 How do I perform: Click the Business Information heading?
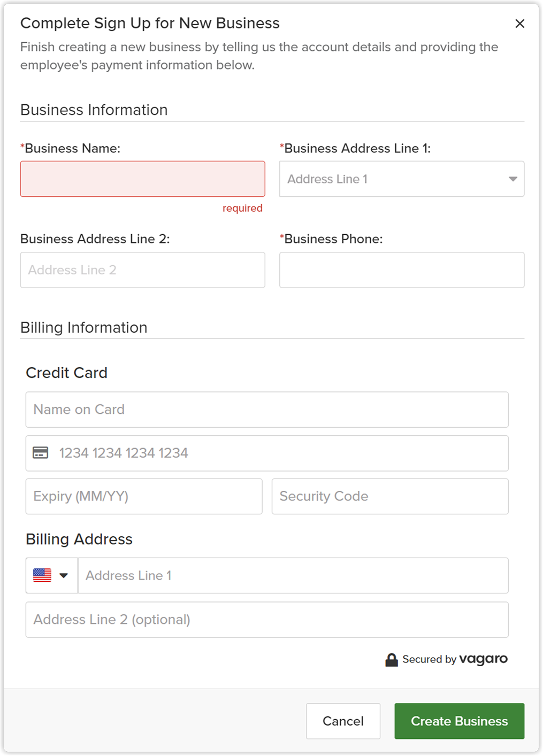pos(94,110)
